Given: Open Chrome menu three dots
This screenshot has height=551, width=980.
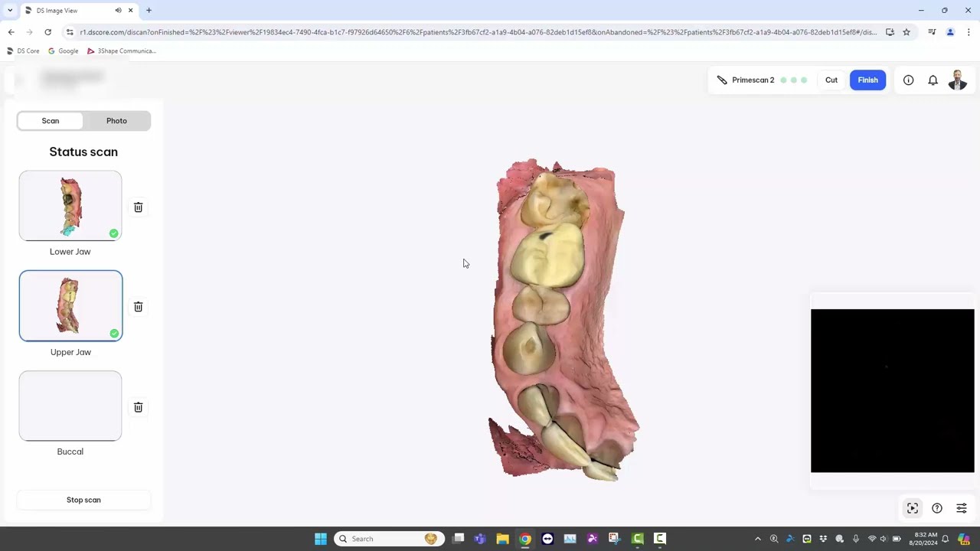Looking at the screenshot, I should coord(969,32).
